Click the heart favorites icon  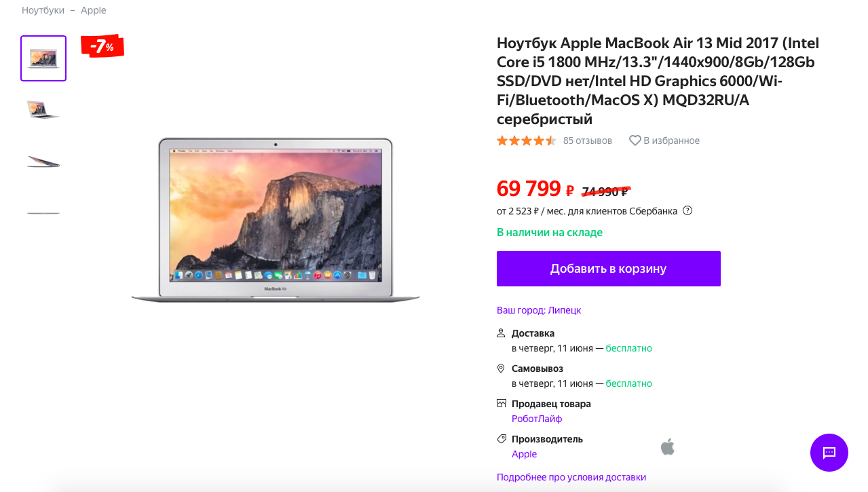635,140
